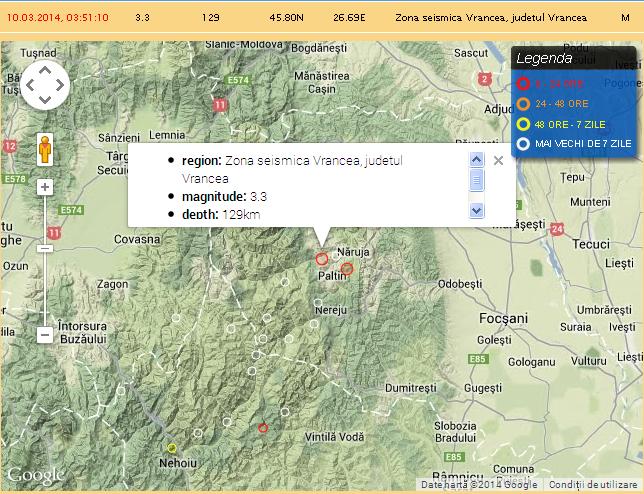Click the white earthquake marker above Nereju

click(x=317, y=303)
